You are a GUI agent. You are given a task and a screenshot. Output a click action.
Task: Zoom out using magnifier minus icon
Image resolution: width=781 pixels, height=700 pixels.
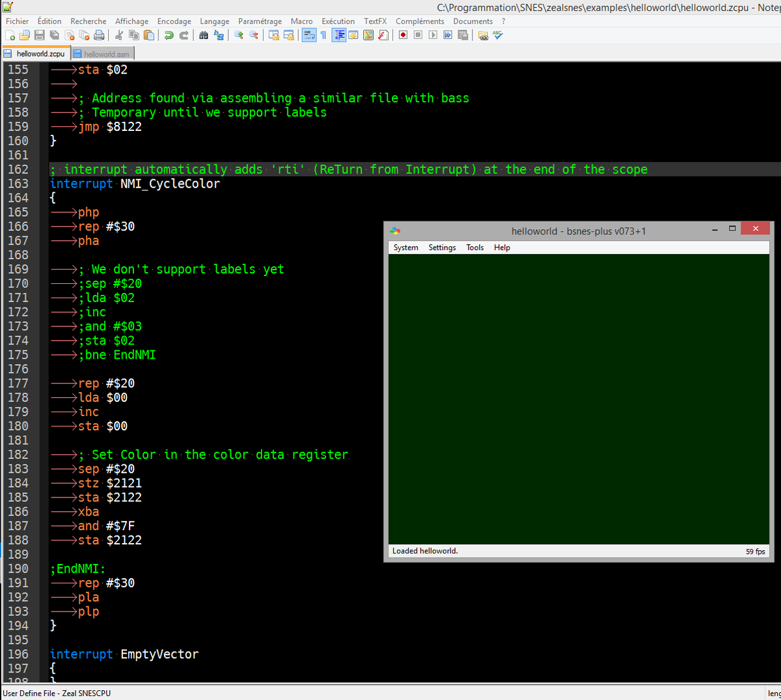click(254, 35)
